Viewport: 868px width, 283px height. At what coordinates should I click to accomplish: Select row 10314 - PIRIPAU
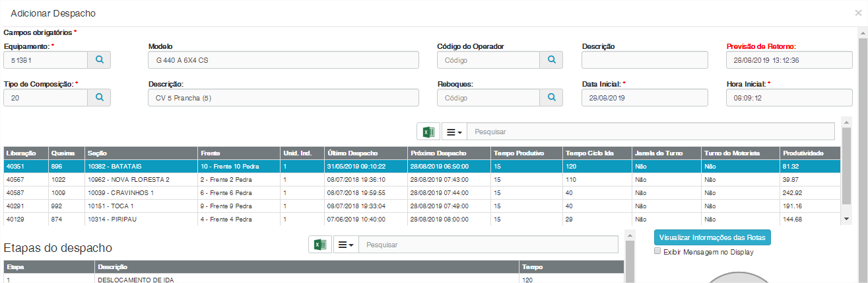422,219
